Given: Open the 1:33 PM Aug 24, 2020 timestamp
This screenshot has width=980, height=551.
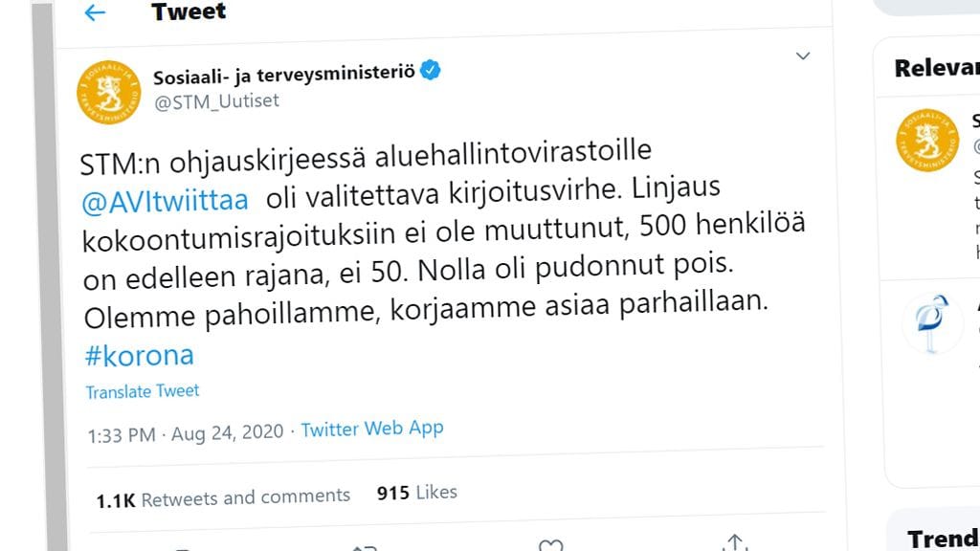Looking at the screenshot, I should (186, 432).
